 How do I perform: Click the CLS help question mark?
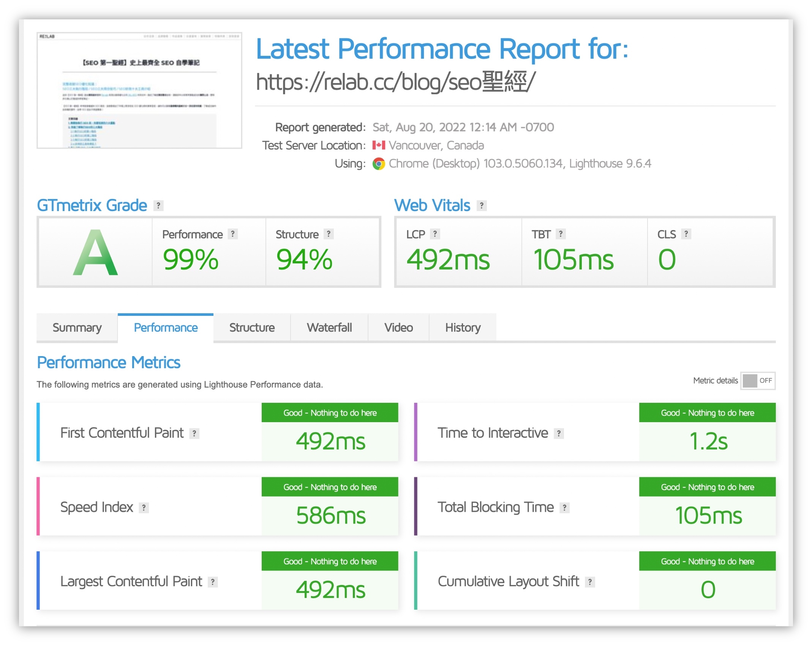pos(686,234)
